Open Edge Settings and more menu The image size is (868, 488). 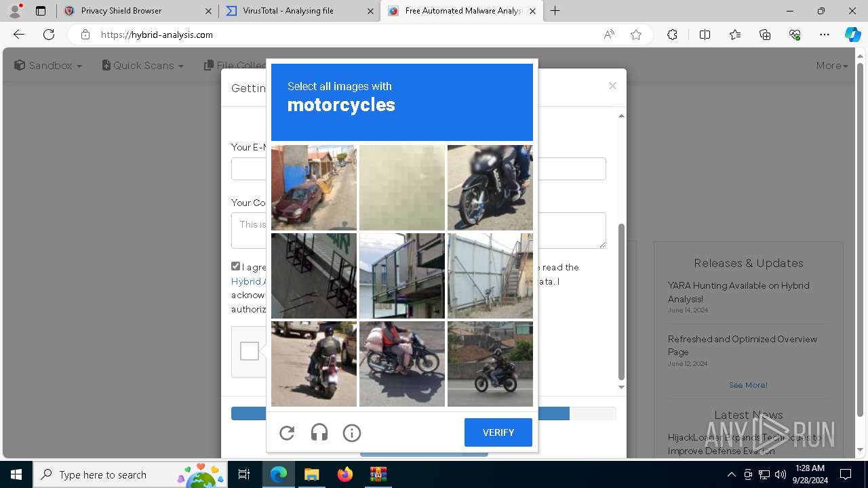[825, 35]
